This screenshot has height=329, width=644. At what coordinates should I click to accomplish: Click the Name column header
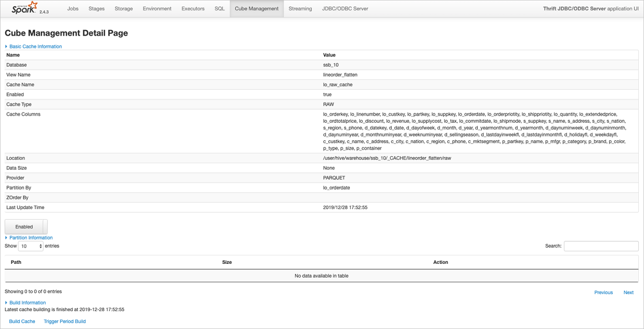(x=13, y=55)
